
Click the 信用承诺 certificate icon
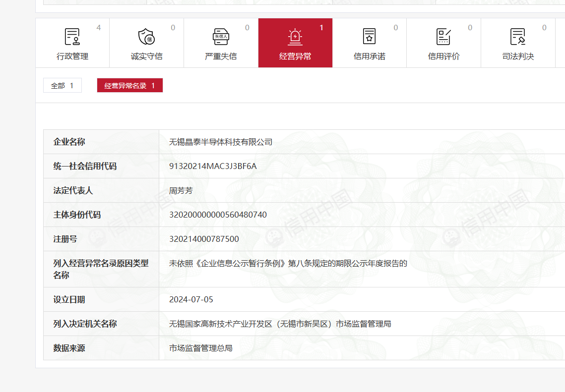click(x=369, y=37)
